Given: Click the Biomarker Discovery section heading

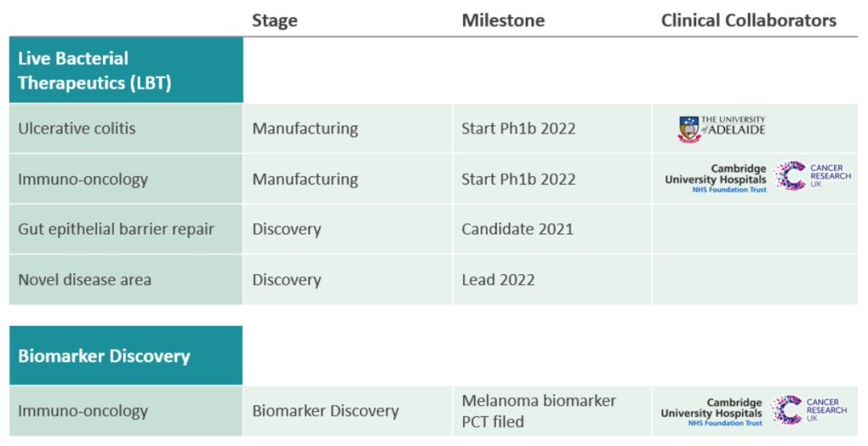Looking at the screenshot, I should click(x=104, y=356).
